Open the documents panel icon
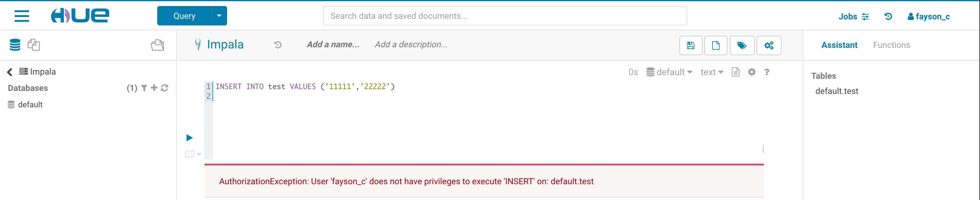Image resolution: width=980 pixels, height=200 pixels. (x=34, y=45)
